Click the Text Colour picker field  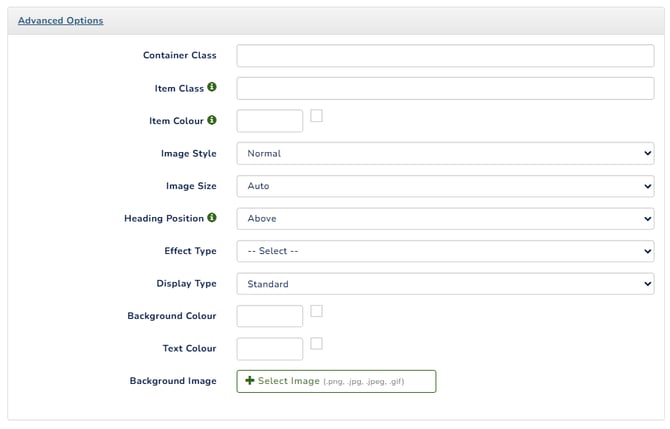click(269, 349)
